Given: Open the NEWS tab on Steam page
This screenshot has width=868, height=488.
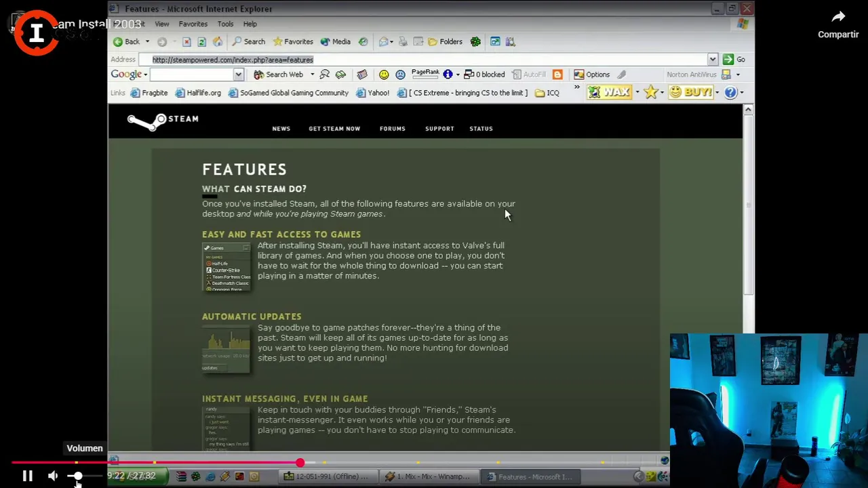Looking at the screenshot, I should [x=281, y=129].
